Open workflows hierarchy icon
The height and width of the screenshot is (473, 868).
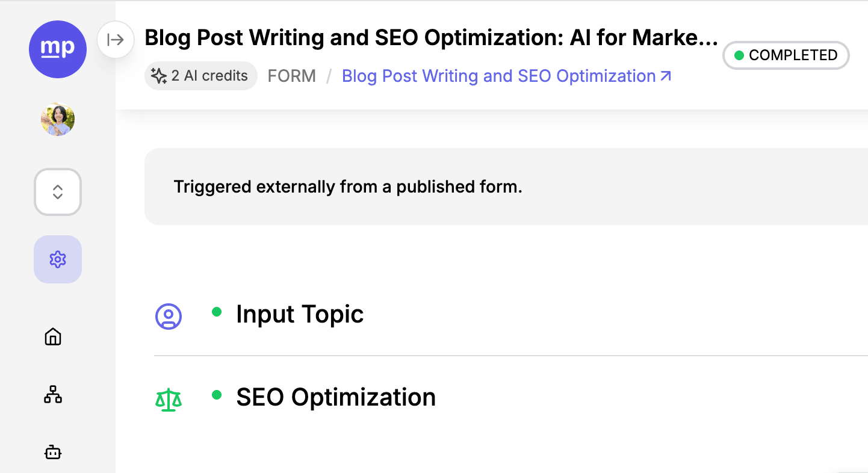click(53, 394)
